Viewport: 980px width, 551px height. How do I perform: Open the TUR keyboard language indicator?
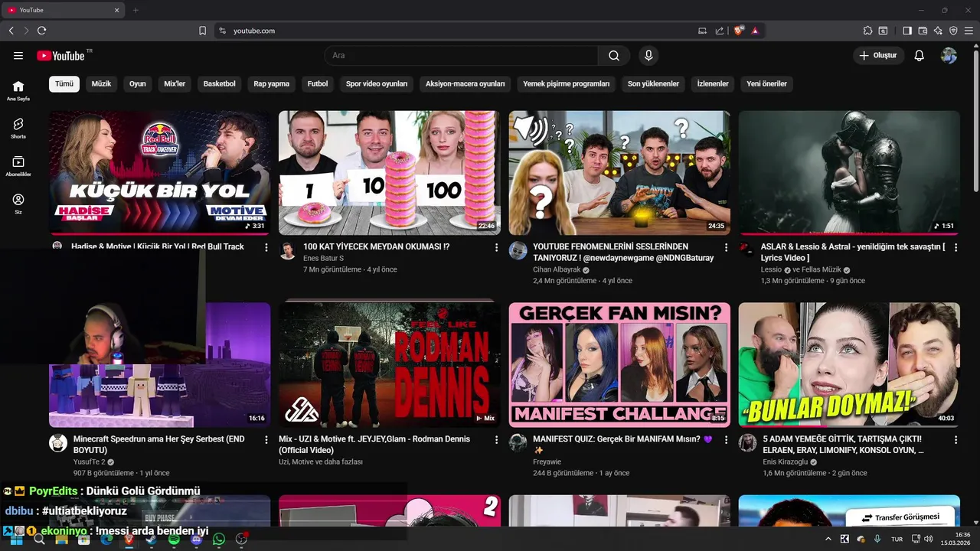click(897, 540)
